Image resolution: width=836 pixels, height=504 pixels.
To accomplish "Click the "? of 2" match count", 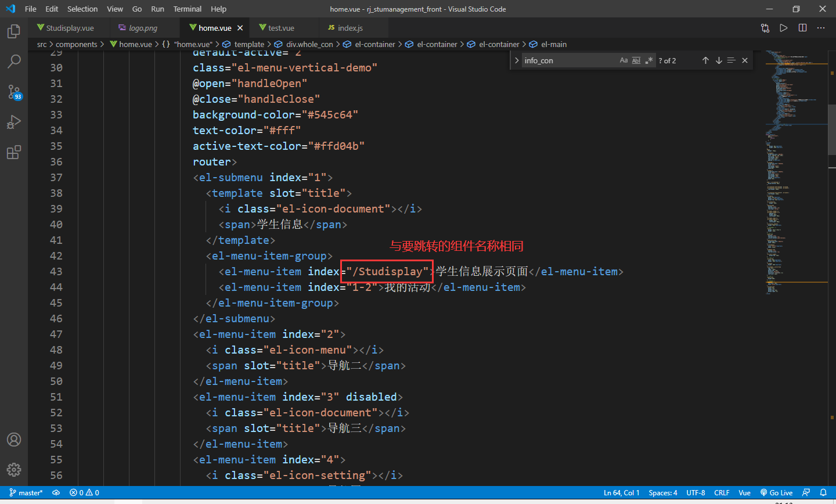I will (667, 60).
